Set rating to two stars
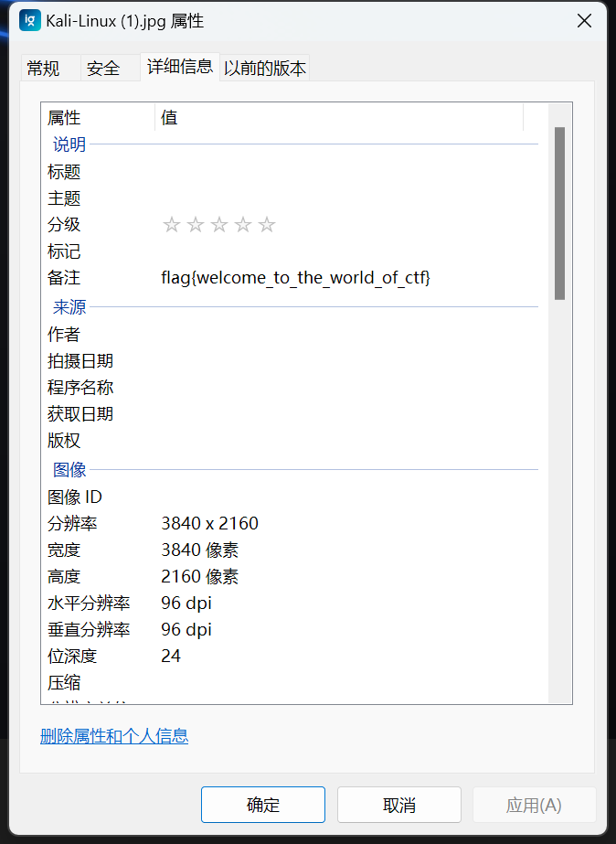This screenshot has width=616, height=844. coord(196,225)
